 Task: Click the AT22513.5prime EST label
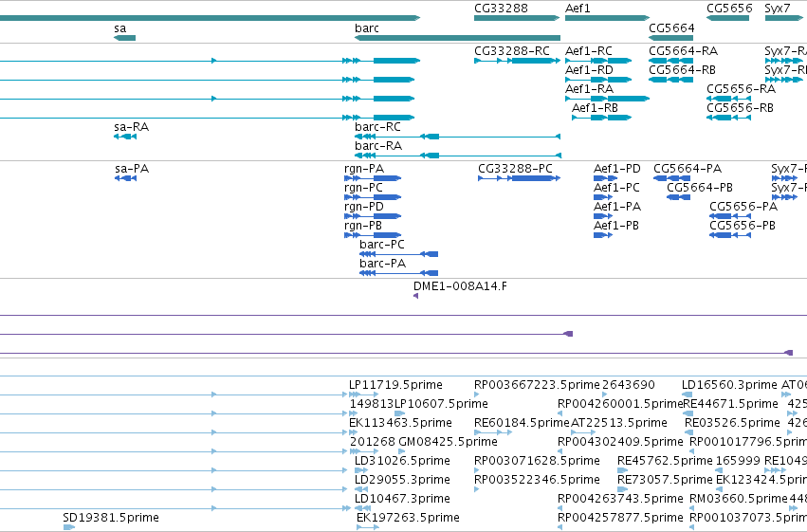click(619, 423)
